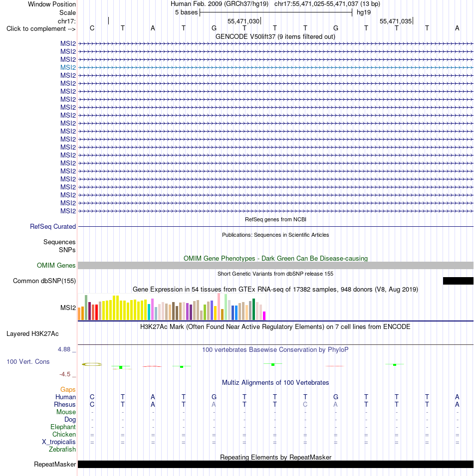This screenshot has height=476, width=474.
Task: Click 'Human Feb. 2009 (GRCh37/hg19)' header text
Action: [x=220, y=4]
